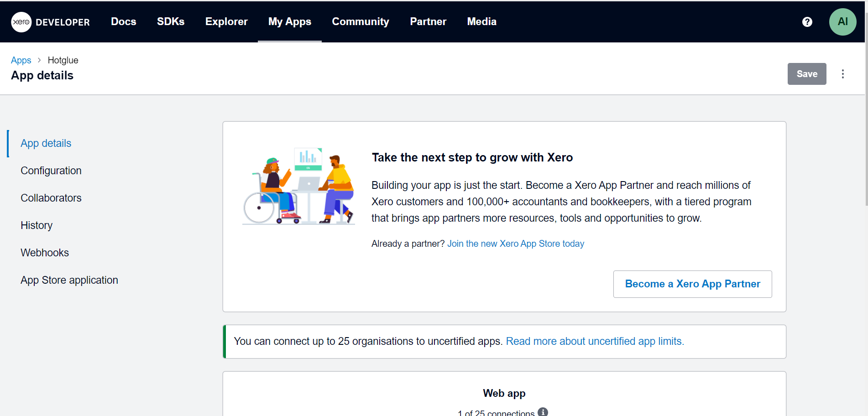Viewport: 868px width, 416px height.
Task: Click the Web app heading
Action: [504, 393]
